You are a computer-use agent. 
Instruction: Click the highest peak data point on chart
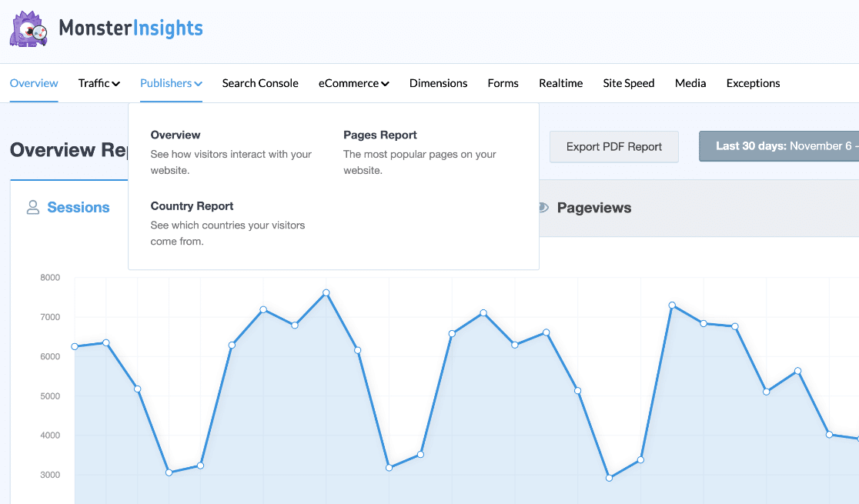325,293
